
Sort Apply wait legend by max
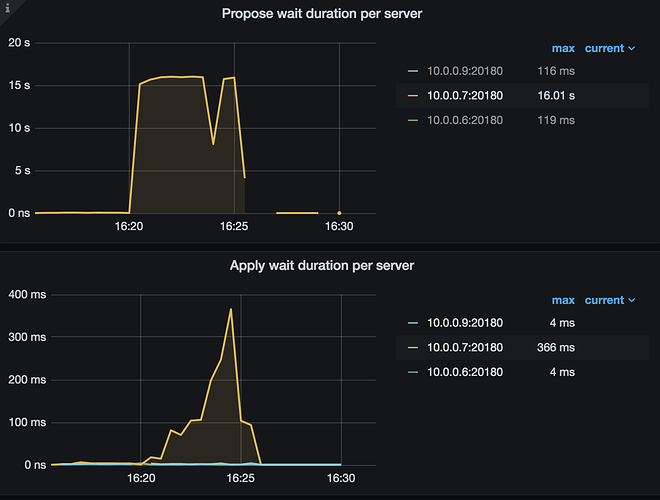coord(563,301)
